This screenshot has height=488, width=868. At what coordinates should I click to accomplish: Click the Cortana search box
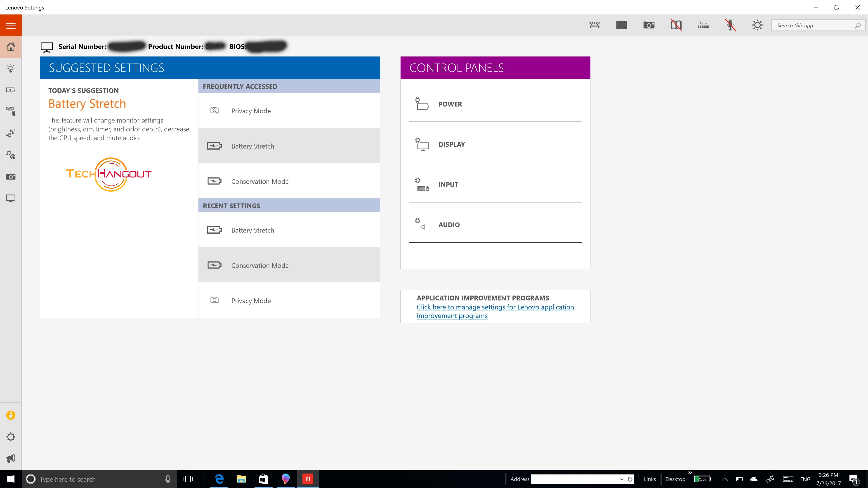[x=99, y=479]
